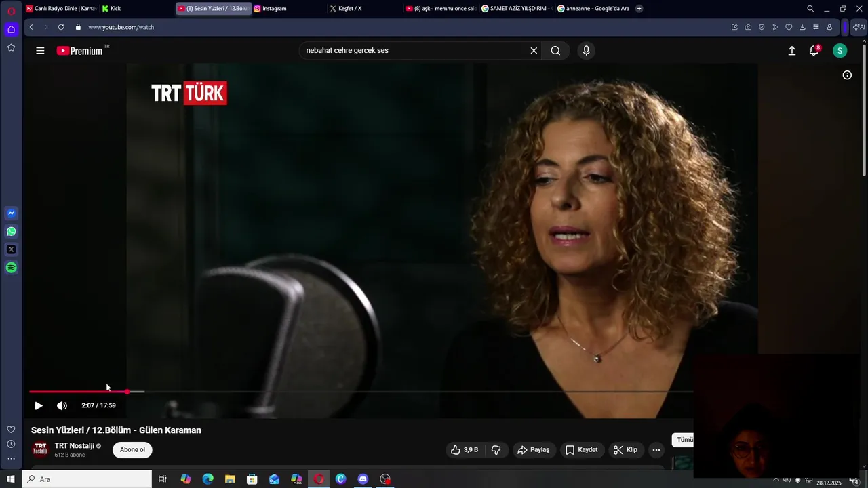868x488 pixels.
Task: Open Opera bookmarks heart in address bar
Action: click(789, 27)
